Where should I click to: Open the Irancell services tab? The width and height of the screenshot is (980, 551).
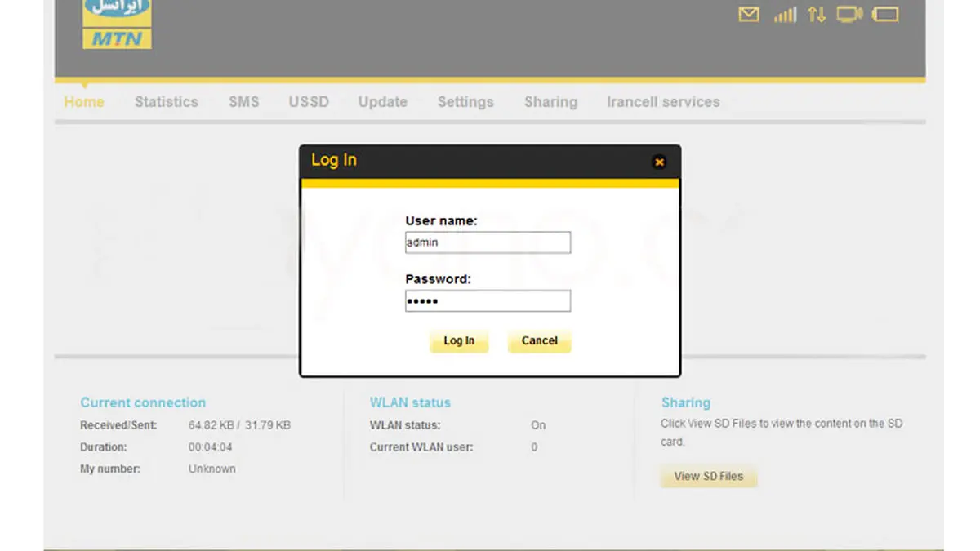point(663,102)
